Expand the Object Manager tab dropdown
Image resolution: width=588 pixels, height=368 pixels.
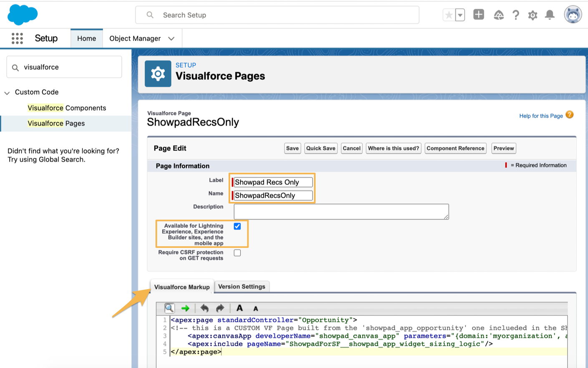[x=171, y=38]
